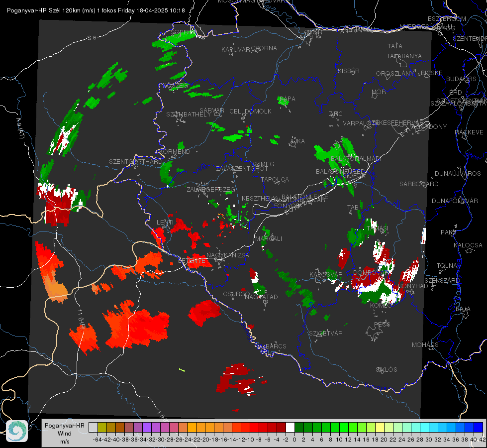
Task: Click the TOLNA city label
Action: pyautogui.click(x=447, y=265)
